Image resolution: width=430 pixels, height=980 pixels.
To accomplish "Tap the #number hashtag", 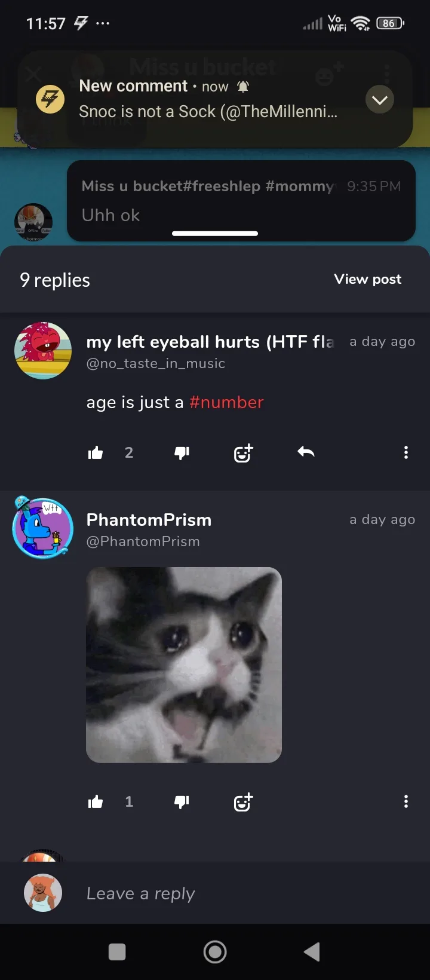I will 226,402.
